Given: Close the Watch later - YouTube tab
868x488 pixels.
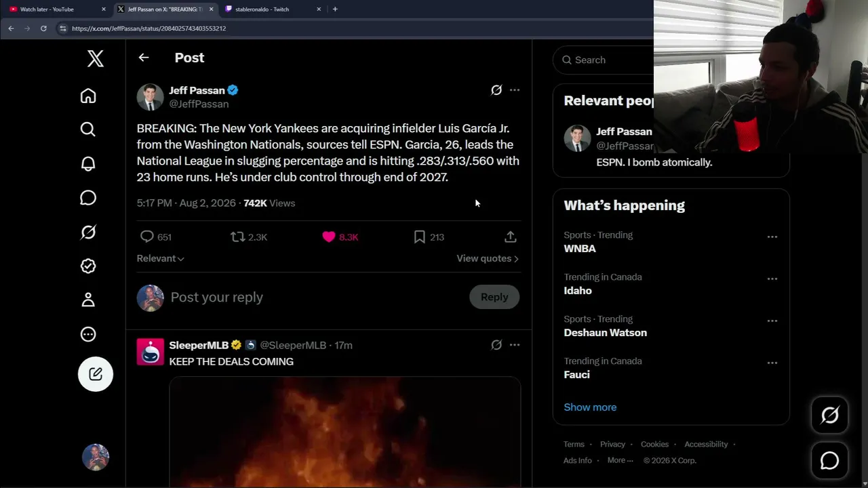Looking at the screenshot, I should click(x=104, y=9).
